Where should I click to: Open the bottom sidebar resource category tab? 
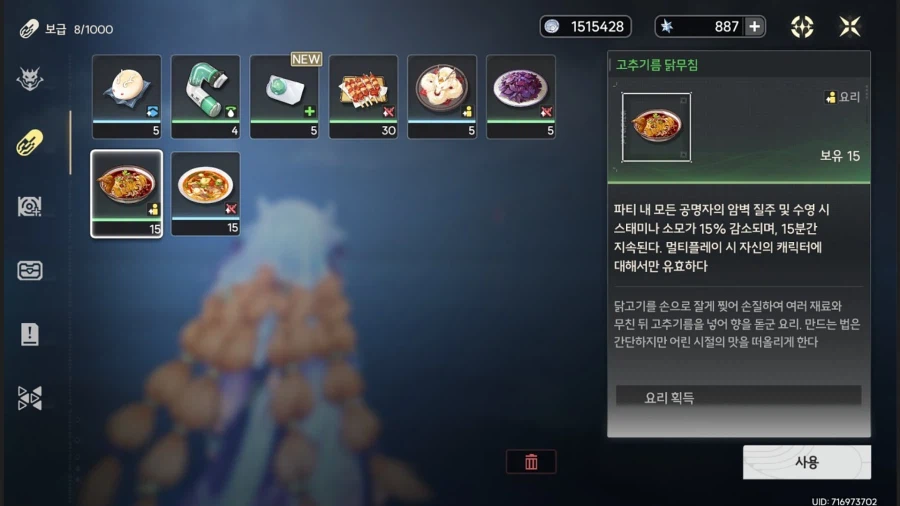click(30, 398)
